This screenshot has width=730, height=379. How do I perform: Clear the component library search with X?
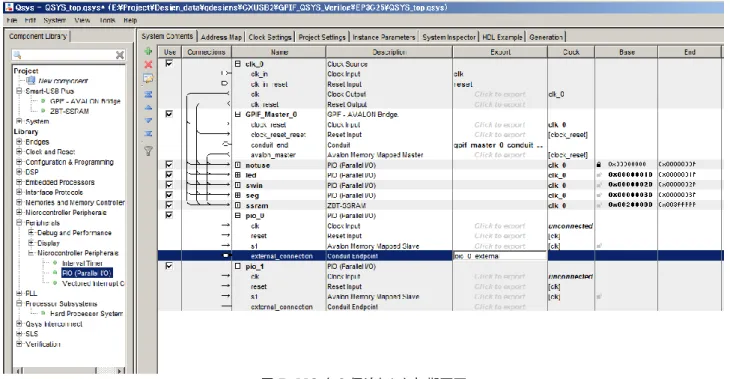120,55
